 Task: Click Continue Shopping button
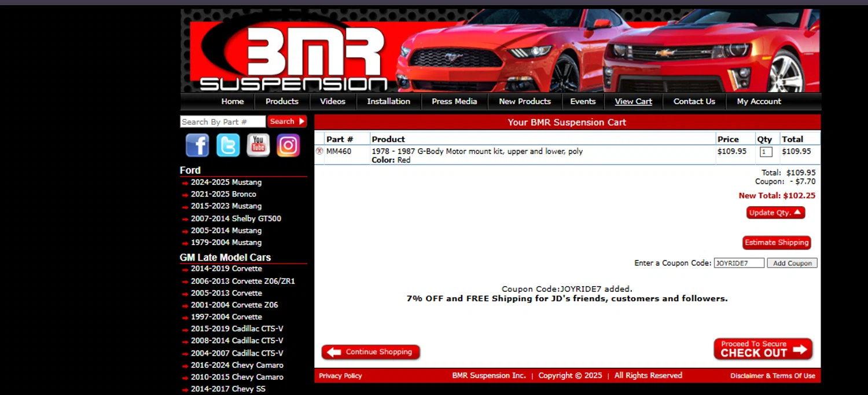point(371,352)
